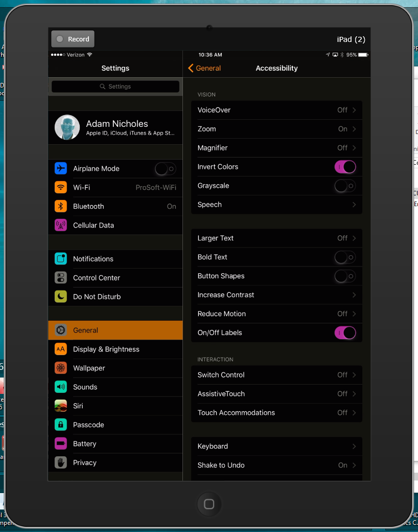Select Display & Brightness in sidebar
The image size is (418, 532).
pos(115,349)
